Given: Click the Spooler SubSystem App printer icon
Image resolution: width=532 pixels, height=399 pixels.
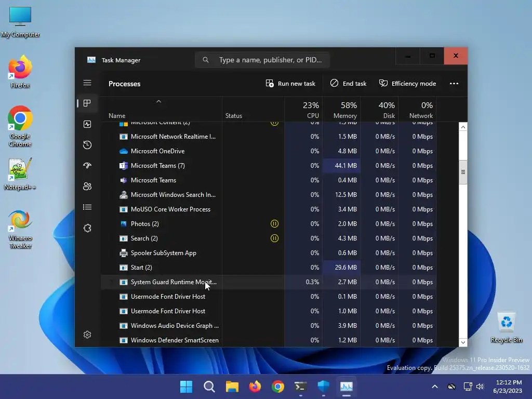Looking at the screenshot, I should pos(124,253).
